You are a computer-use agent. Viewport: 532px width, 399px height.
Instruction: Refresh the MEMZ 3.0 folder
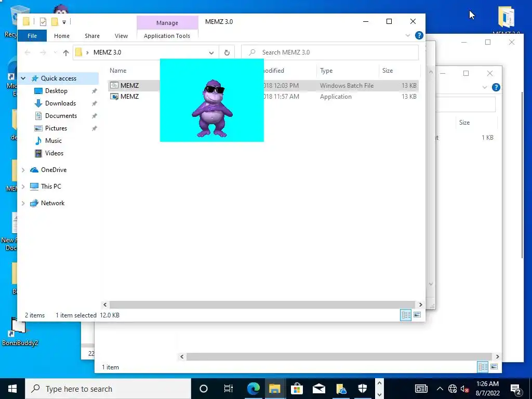pyautogui.click(x=227, y=52)
